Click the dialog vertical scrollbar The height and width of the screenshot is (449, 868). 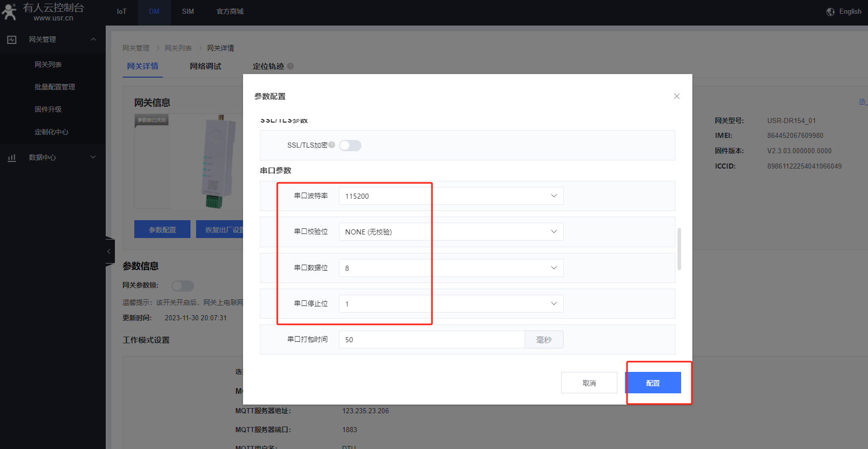[x=679, y=249]
